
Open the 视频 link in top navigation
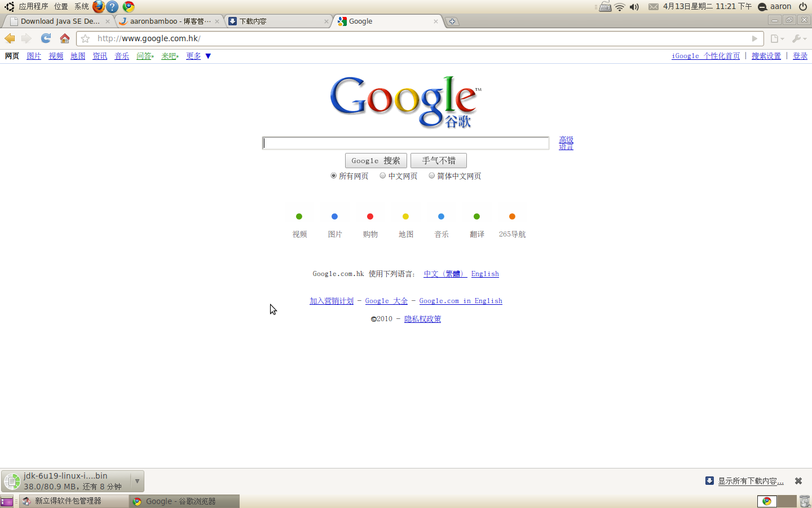[56, 56]
